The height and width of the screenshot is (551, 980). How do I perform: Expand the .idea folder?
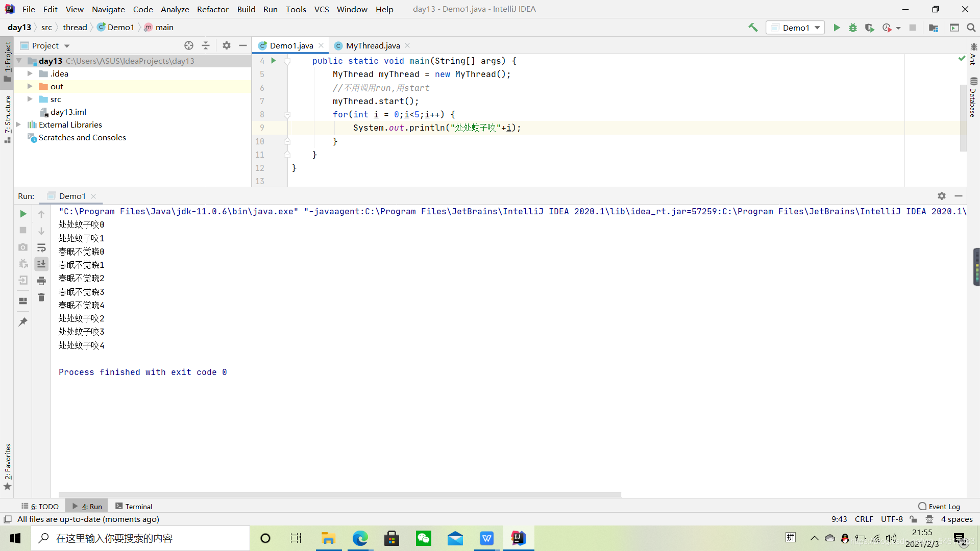pos(30,73)
